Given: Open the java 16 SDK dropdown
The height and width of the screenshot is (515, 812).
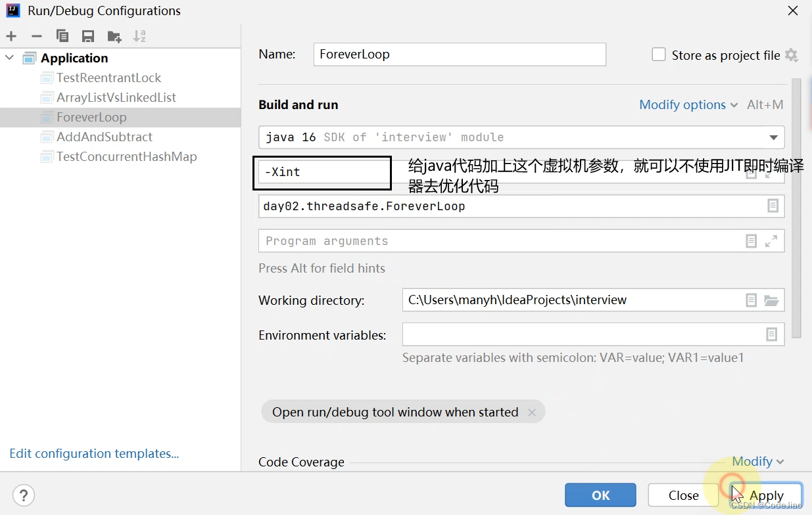Looking at the screenshot, I should tap(773, 137).
